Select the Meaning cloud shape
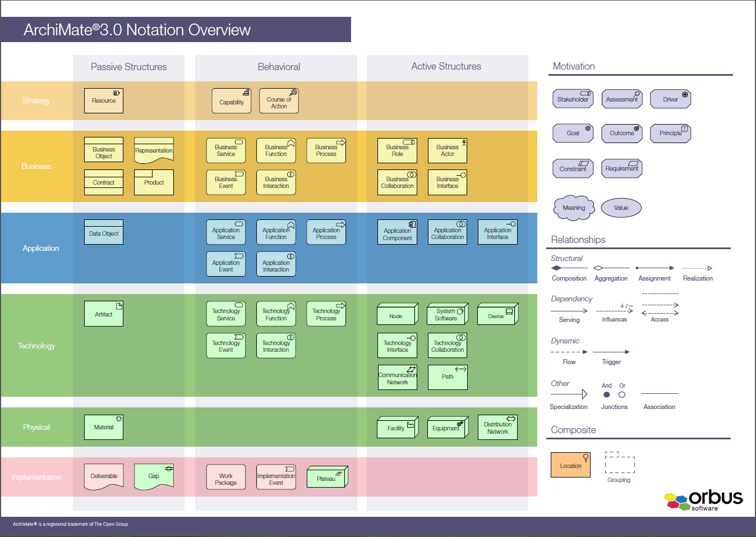Image resolution: width=756 pixels, height=537 pixels. tap(574, 208)
